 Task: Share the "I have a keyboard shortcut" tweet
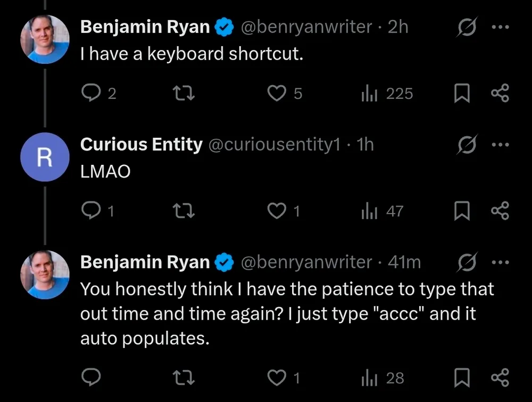point(500,94)
